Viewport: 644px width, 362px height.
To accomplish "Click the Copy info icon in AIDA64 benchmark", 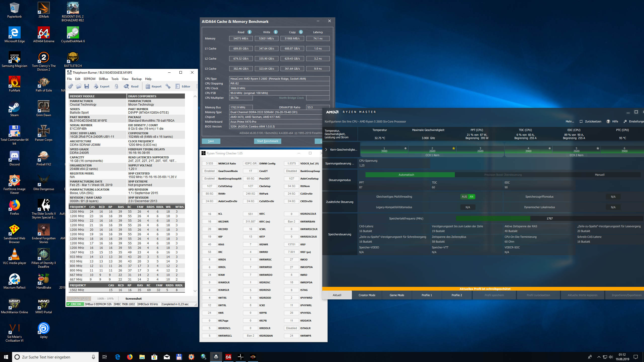I will tap(301, 32).
